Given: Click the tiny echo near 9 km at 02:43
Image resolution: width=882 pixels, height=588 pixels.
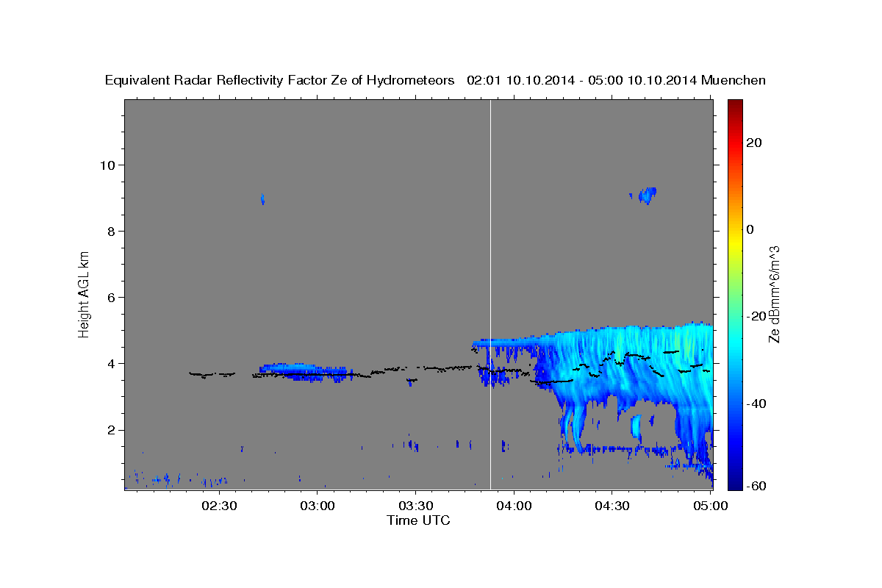Looking at the screenshot, I should (262, 198).
